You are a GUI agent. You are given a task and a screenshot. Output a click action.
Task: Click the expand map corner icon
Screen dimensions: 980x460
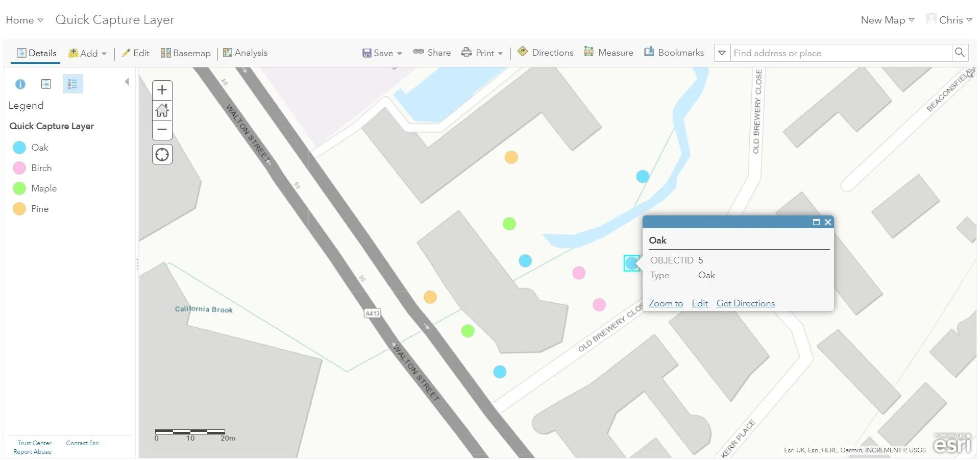970,73
